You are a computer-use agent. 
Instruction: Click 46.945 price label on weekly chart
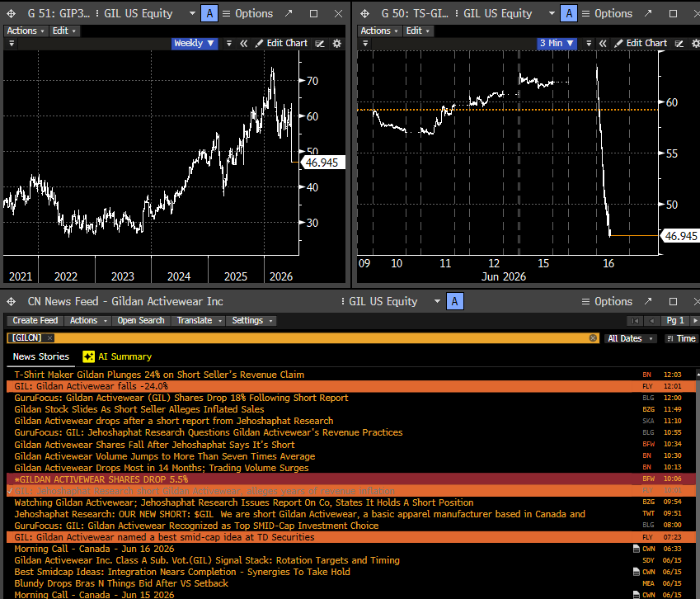[322, 163]
